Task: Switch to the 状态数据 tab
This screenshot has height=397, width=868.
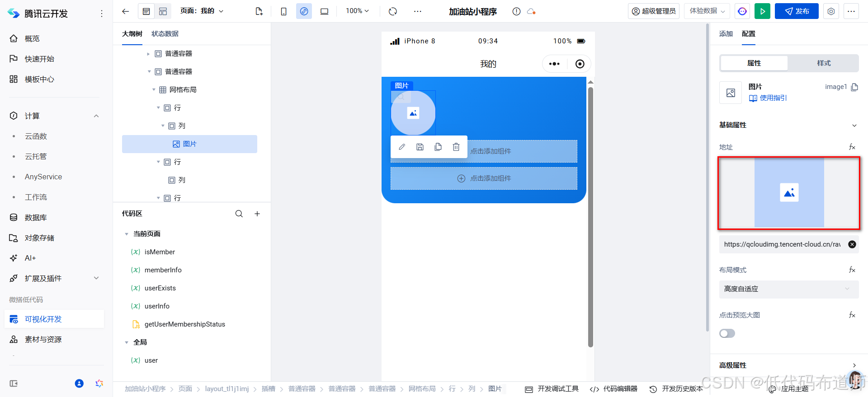Action: (165, 34)
